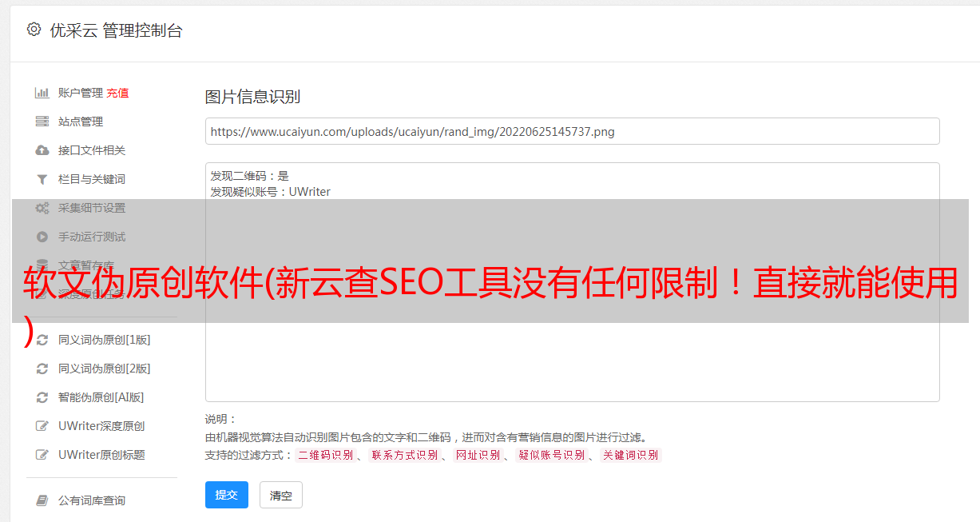Open 同义词伪原创[2版] refresh icon
Screen dimensions: 980x522
(x=42, y=369)
